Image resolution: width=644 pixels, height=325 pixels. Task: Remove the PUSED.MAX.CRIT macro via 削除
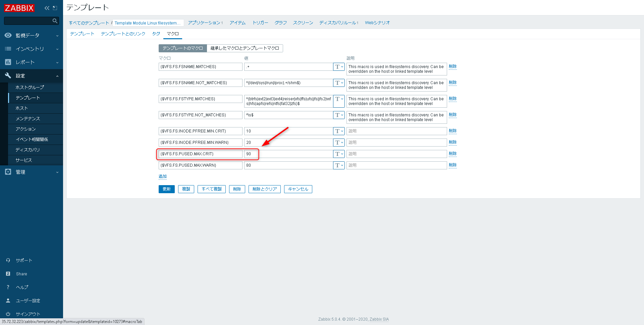(453, 154)
